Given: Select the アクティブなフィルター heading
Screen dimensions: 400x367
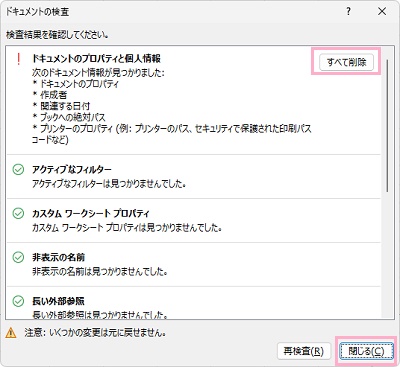Looking at the screenshot, I should point(72,169).
